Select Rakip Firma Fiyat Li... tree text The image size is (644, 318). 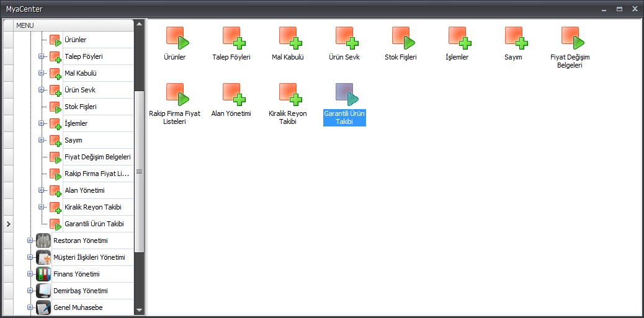coord(97,174)
